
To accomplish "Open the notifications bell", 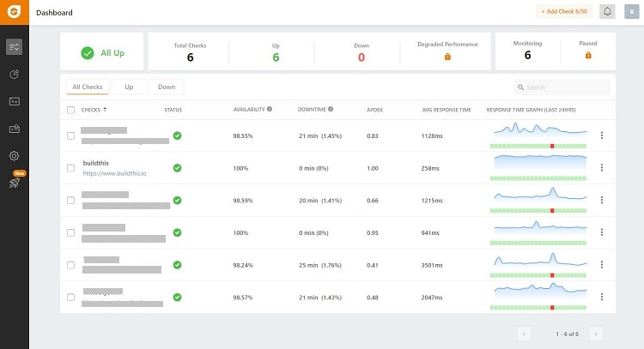I will point(607,11).
